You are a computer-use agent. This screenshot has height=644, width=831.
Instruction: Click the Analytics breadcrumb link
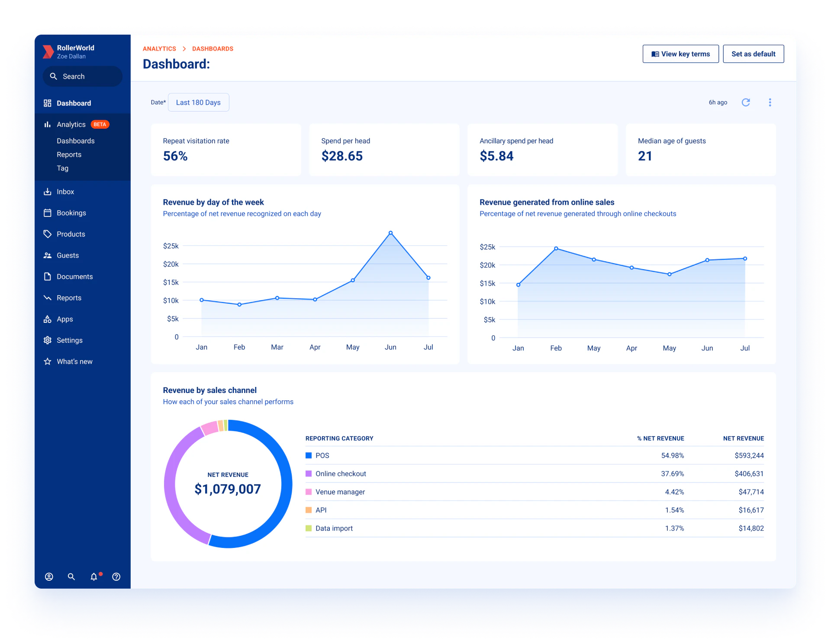click(x=159, y=49)
